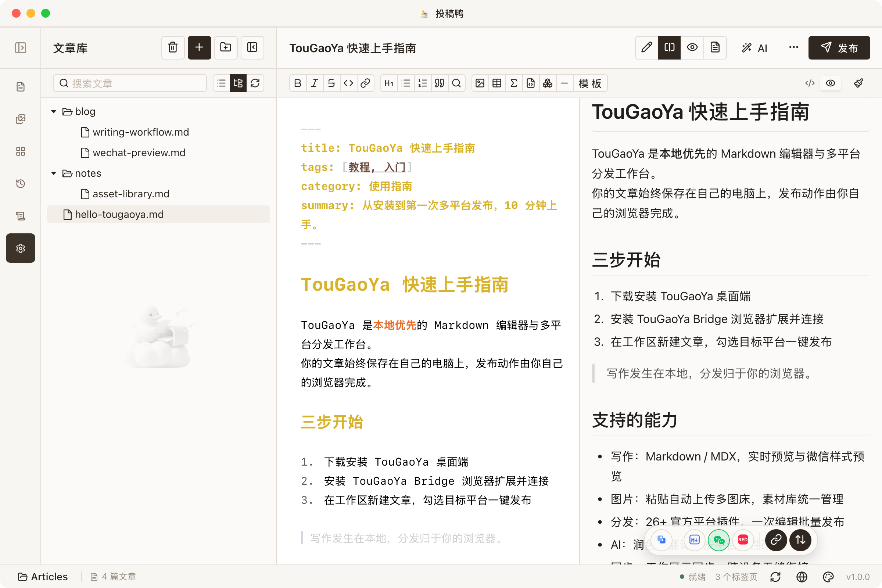Click the Bold formatting button
882x588 pixels.
pyautogui.click(x=298, y=83)
